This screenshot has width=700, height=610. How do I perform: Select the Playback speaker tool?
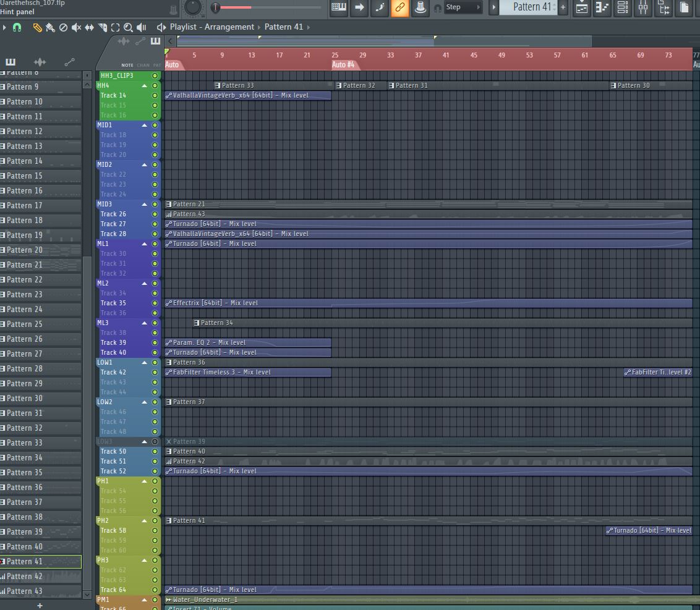tap(141, 28)
